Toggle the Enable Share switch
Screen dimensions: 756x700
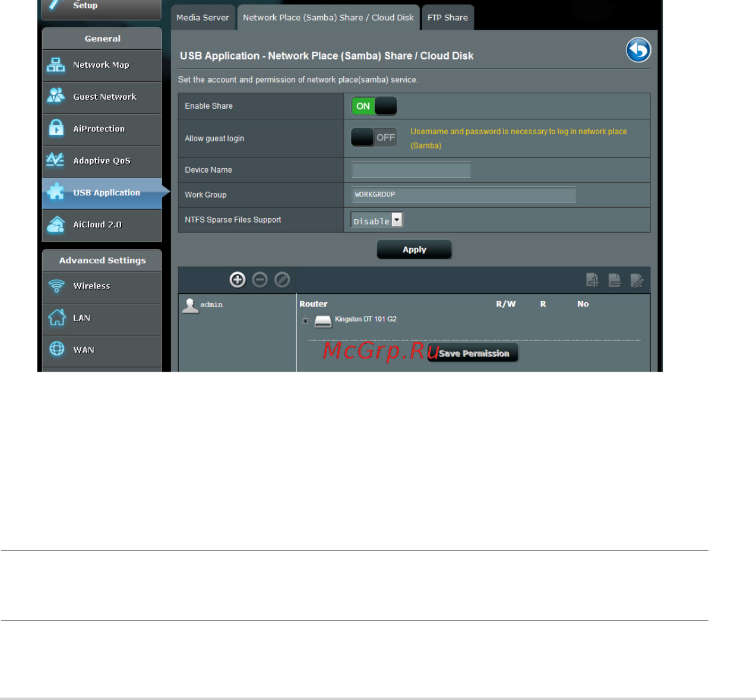click(374, 106)
